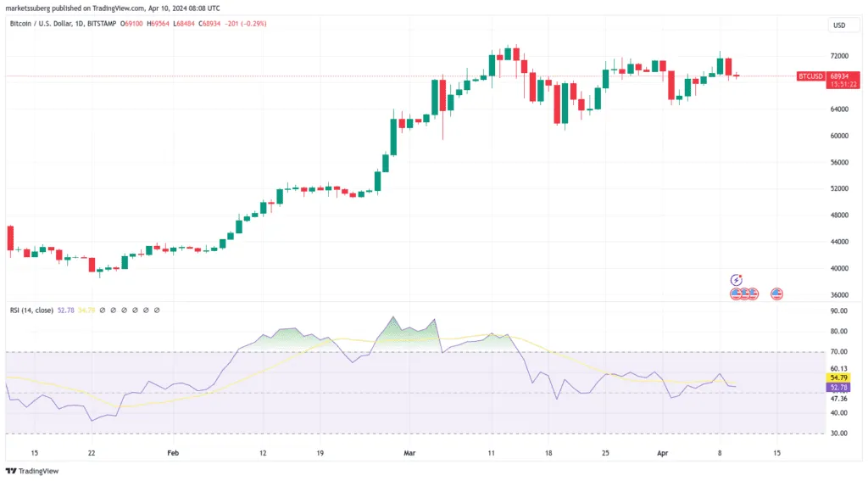Click the yellow 54.79 RSI average tag
This screenshot has width=868, height=481.
pos(837,377)
